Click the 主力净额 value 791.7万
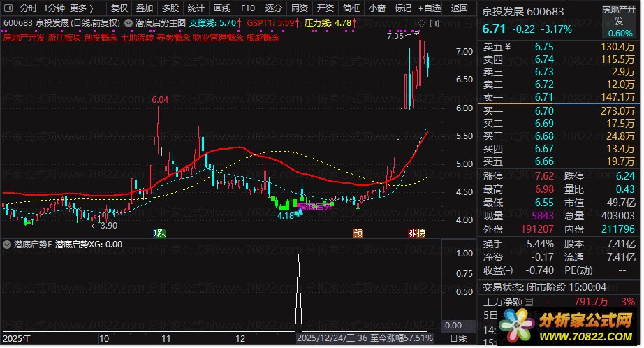 (x=591, y=302)
